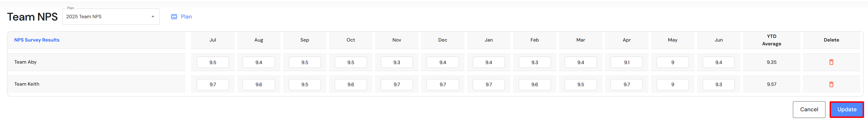Click the Update button
The height and width of the screenshot is (130, 868).
click(x=846, y=109)
